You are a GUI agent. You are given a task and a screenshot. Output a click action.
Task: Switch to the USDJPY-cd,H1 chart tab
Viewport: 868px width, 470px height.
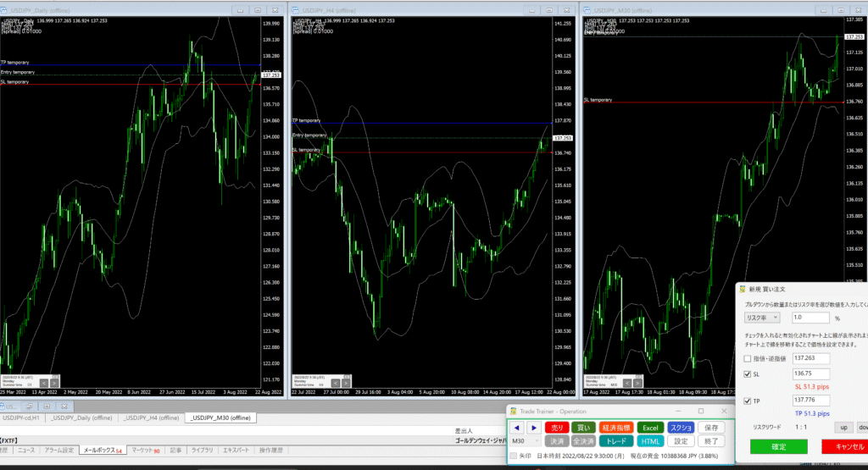20,418
